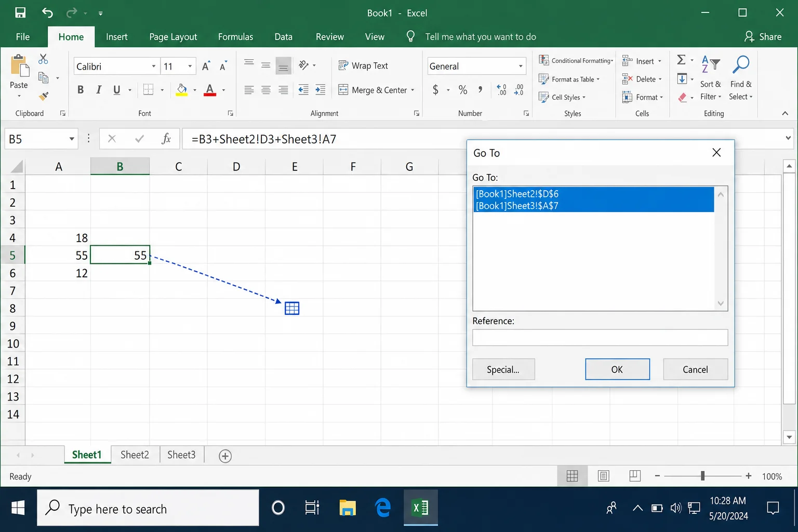Select [Book1]Sheet3!$A$7 in Go To list
Image resolution: width=798 pixels, height=532 pixels.
pyautogui.click(x=594, y=206)
